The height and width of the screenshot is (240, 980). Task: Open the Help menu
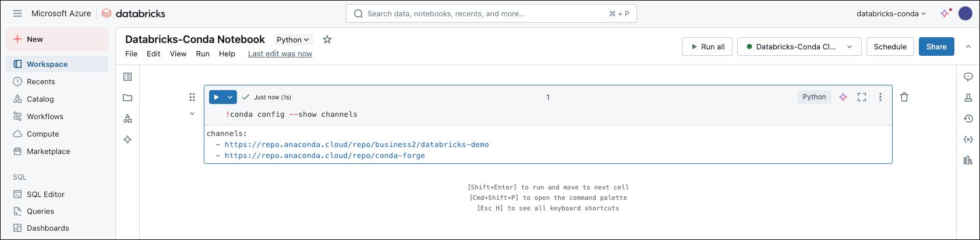(x=227, y=53)
